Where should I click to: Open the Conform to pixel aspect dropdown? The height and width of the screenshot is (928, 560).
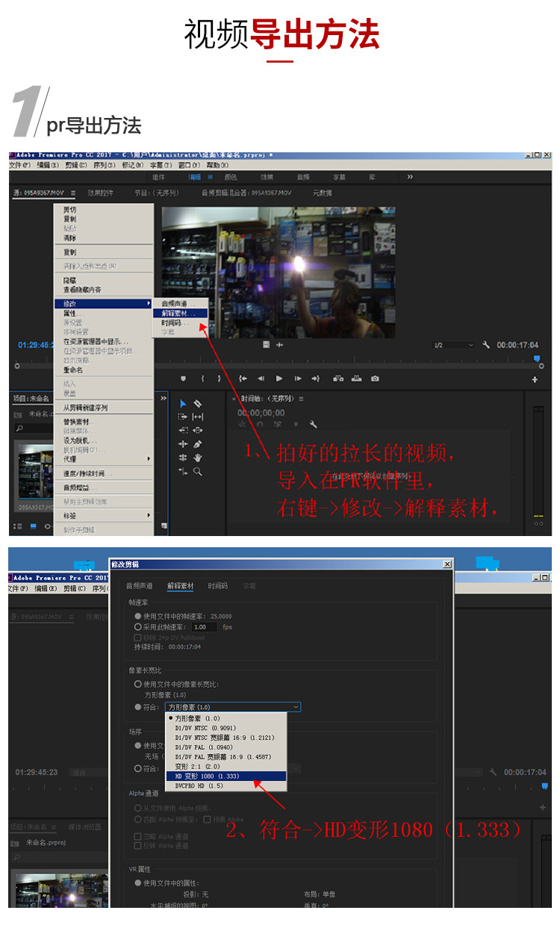[232, 706]
